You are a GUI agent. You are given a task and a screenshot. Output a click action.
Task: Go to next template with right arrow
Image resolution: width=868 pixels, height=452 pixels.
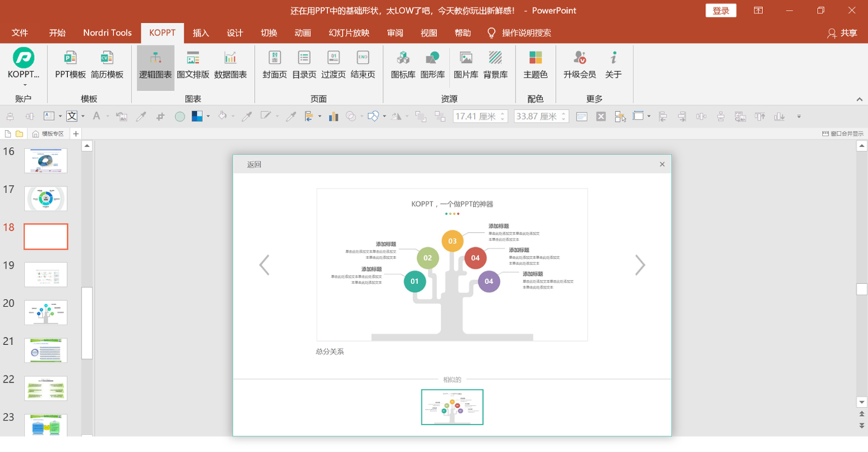pos(640,264)
